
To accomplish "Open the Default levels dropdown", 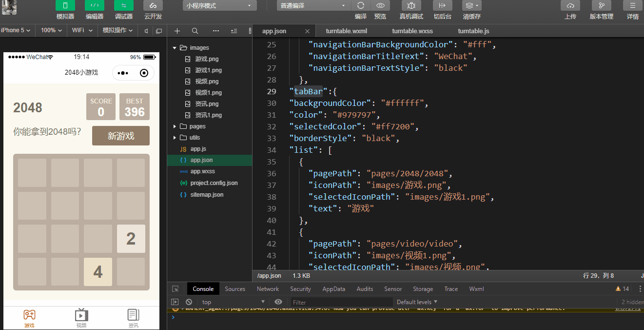I will tap(417, 302).
